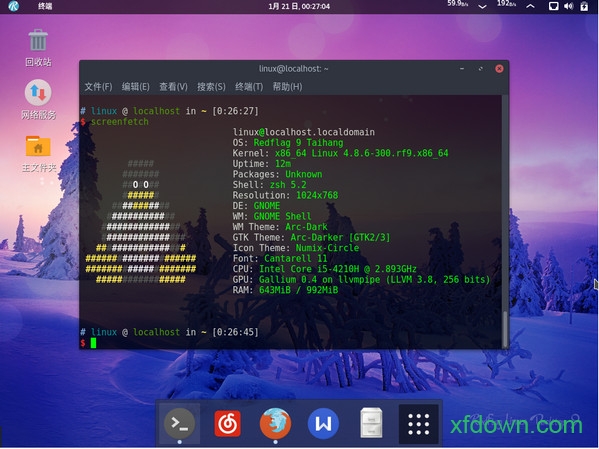Open the 编辑(E) menu in terminal
Screen dimensions: 599x449
136,87
